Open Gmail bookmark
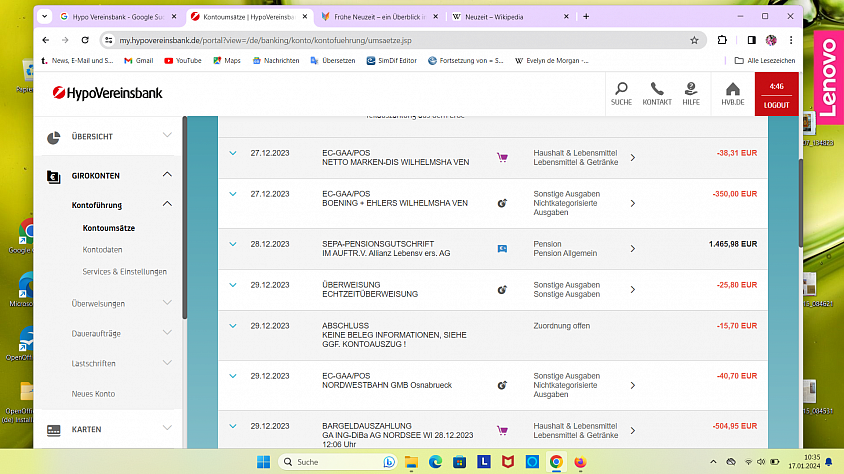Viewport: 844px width, 474px height. pyautogui.click(x=139, y=61)
